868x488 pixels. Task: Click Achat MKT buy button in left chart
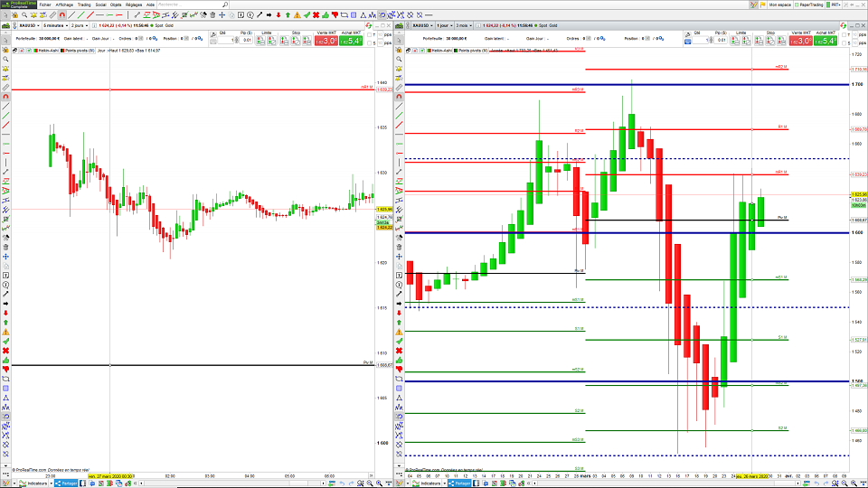click(351, 41)
